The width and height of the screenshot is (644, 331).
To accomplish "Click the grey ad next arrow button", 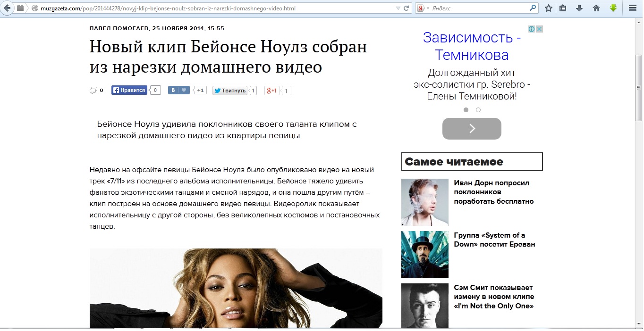I will tap(472, 129).
